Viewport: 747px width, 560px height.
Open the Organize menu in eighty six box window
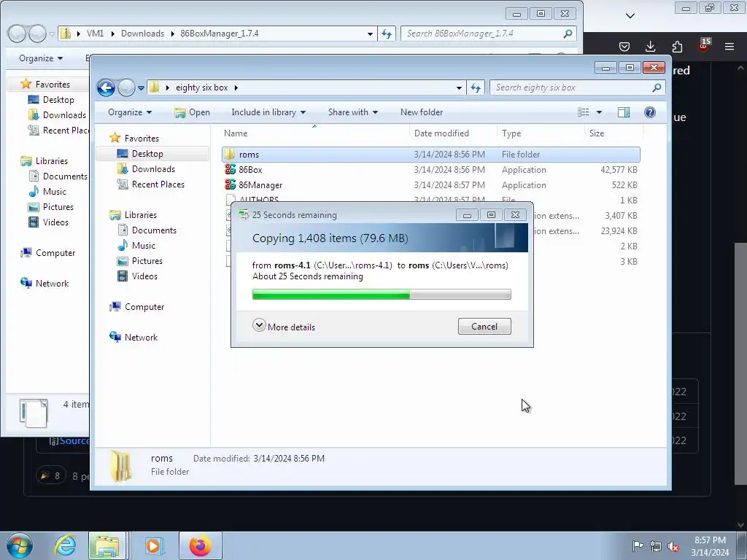130,112
